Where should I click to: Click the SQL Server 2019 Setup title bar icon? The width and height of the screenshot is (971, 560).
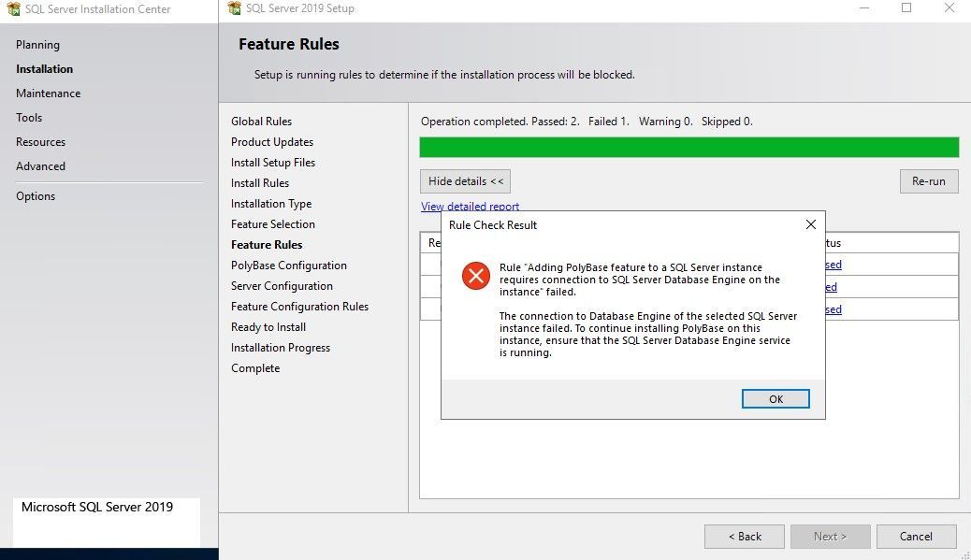[x=232, y=8]
